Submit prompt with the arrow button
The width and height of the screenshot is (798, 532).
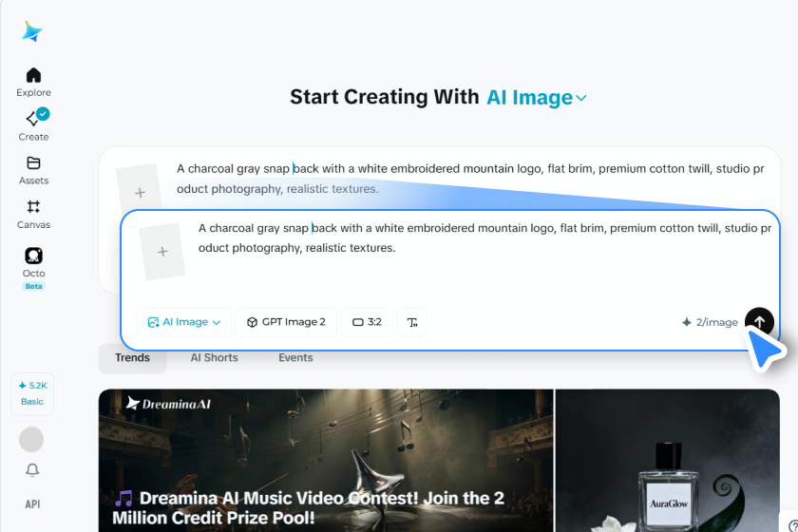tap(759, 322)
